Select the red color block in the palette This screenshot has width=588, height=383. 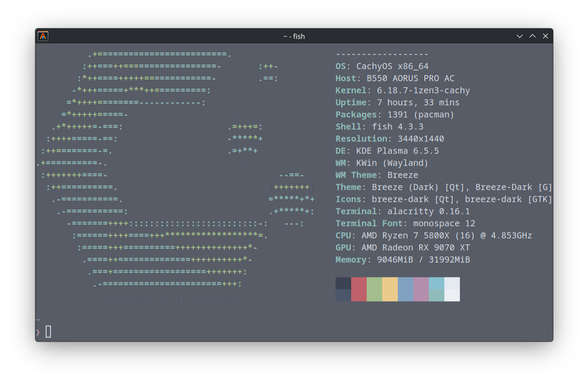click(359, 289)
